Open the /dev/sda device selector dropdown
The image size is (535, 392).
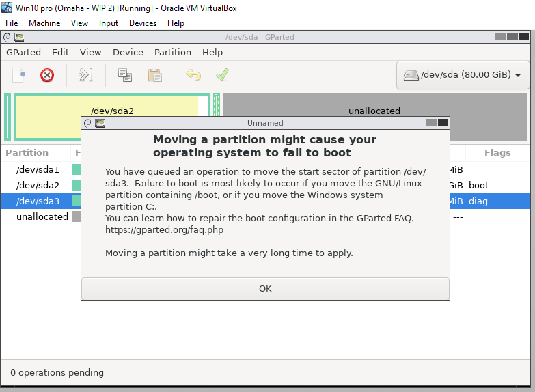[x=463, y=75]
